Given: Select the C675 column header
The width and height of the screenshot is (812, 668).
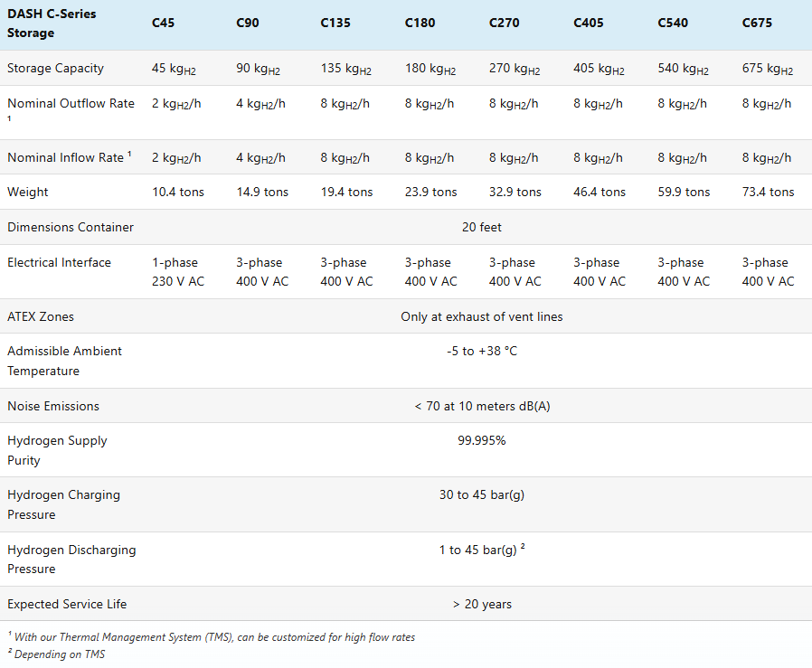Looking at the screenshot, I should point(757,23).
